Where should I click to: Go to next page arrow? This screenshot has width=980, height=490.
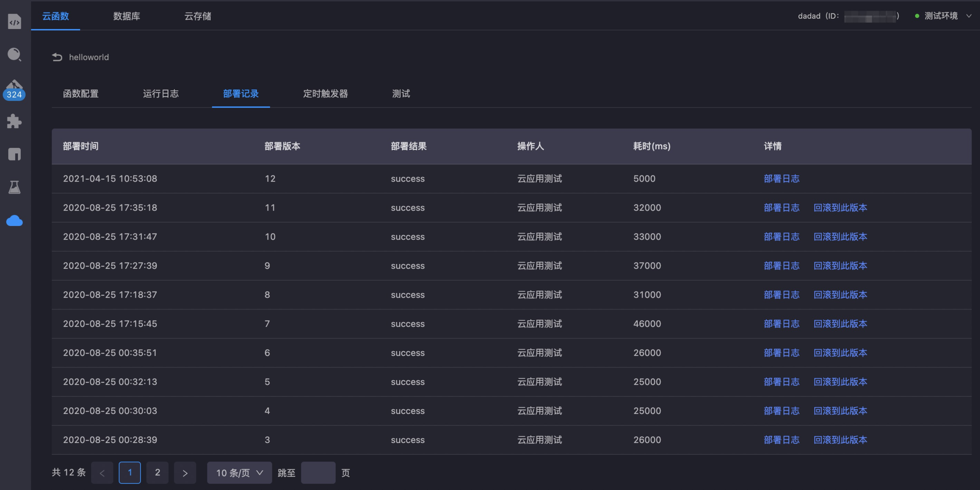(185, 473)
